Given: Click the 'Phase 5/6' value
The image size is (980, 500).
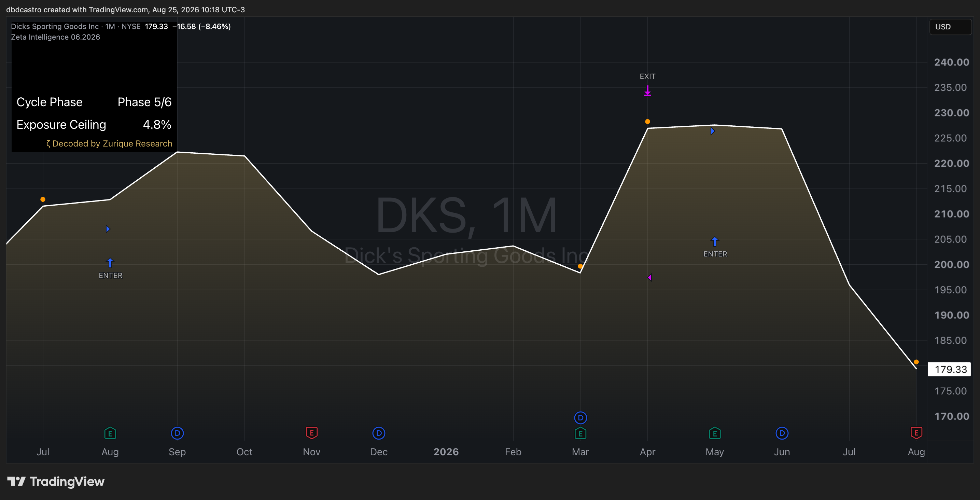Looking at the screenshot, I should click(x=144, y=102).
